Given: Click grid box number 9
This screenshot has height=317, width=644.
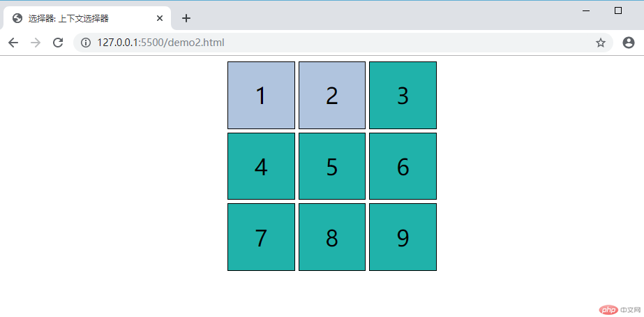Looking at the screenshot, I should 403,237.
